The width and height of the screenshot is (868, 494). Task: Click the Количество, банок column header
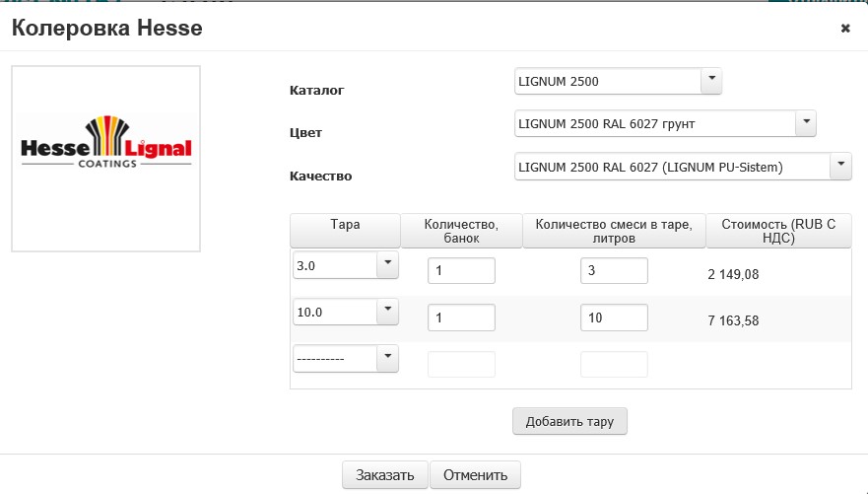(461, 231)
